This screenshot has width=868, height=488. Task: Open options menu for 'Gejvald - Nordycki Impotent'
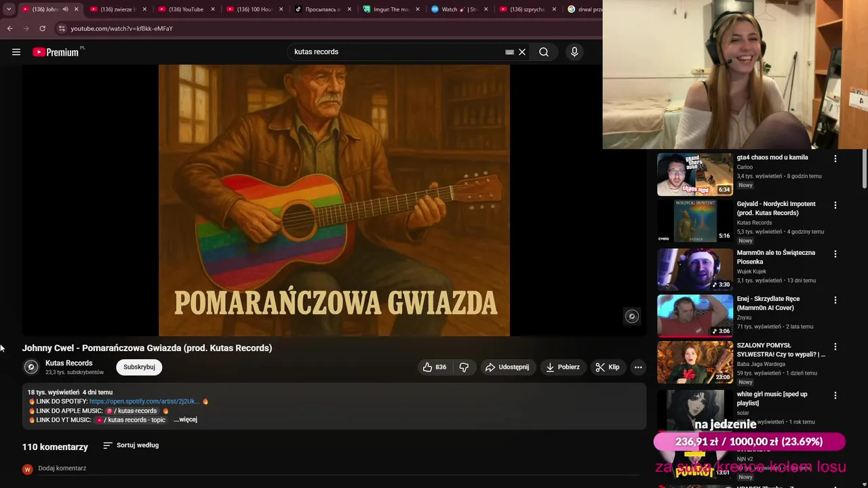pos(835,205)
